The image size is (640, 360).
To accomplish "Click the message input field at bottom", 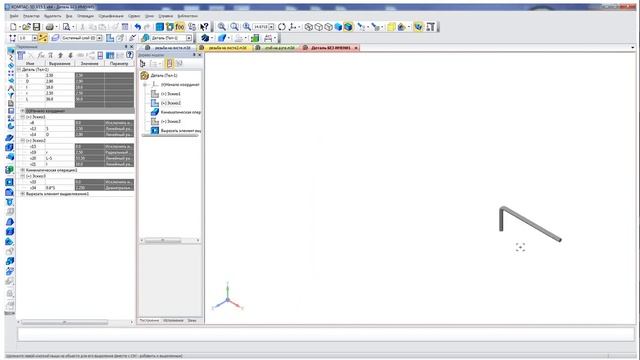I will click(326, 335).
